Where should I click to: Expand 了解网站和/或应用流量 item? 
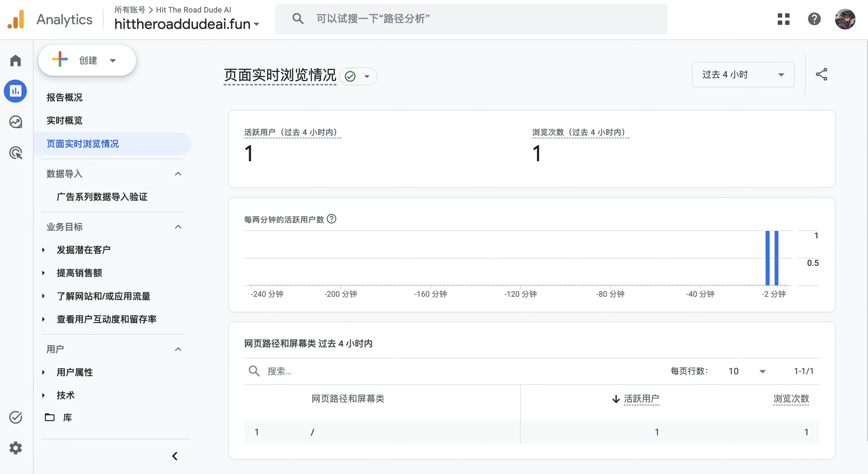pos(43,296)
